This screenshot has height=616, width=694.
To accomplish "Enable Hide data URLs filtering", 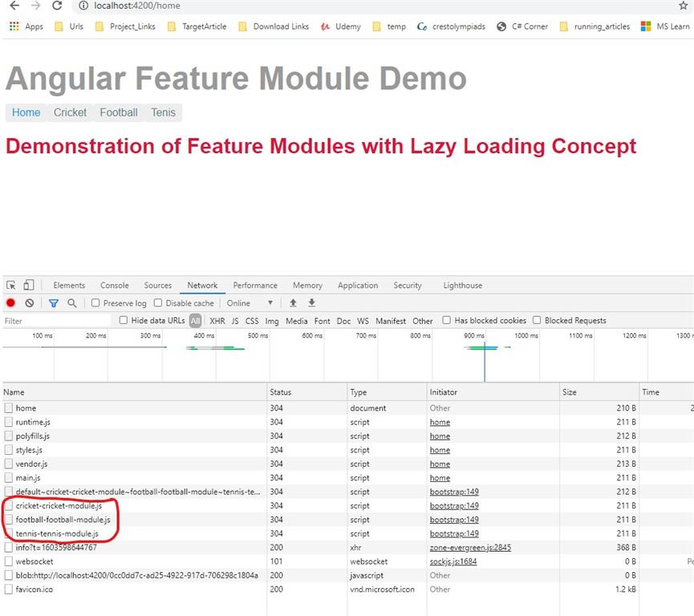I will tap(124, 320).
